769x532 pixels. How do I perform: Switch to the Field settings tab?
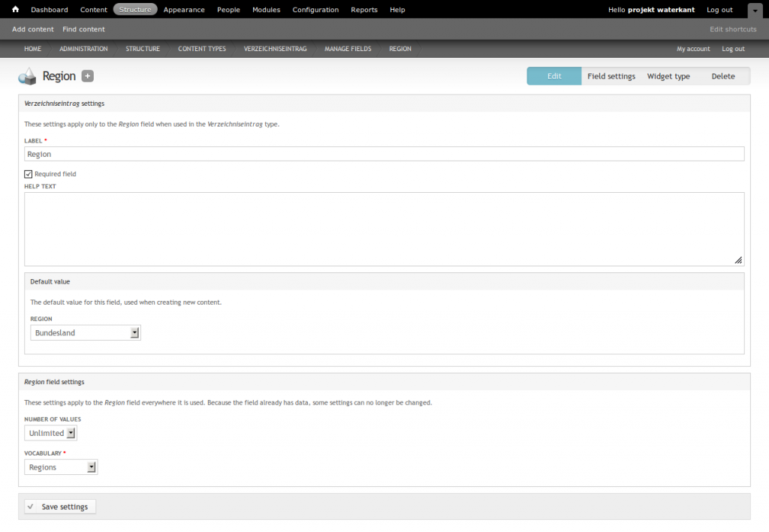pyautogui.click(x=611, y=77)
